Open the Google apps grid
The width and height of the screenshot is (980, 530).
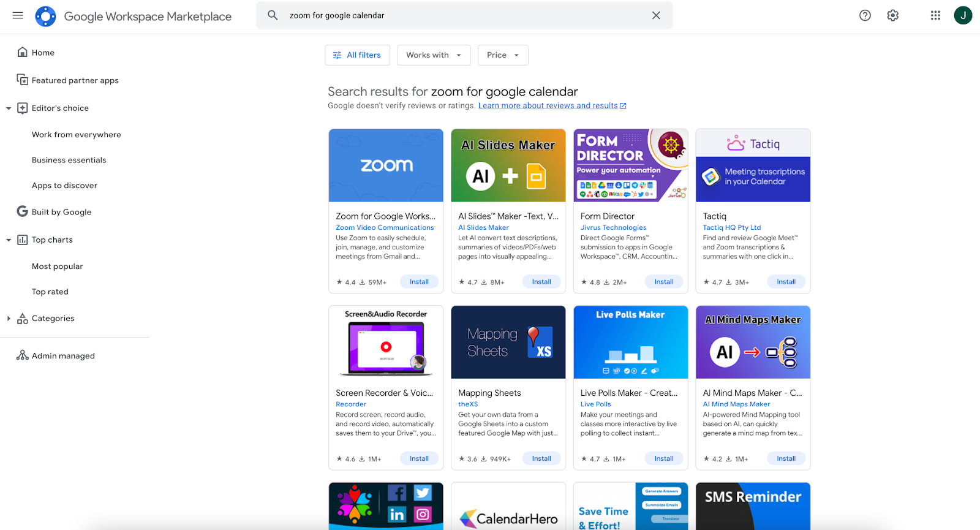point(935,15)
